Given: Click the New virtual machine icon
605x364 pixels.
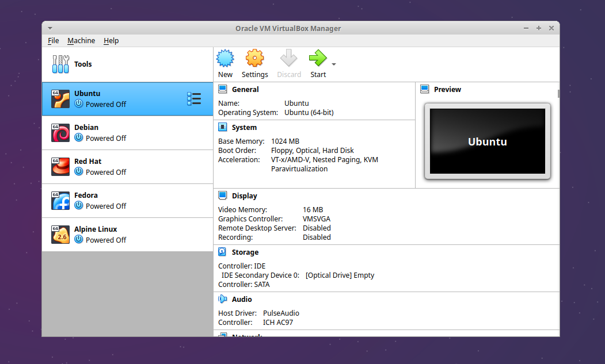Looking at the screenshot, I should pos(225,59).
